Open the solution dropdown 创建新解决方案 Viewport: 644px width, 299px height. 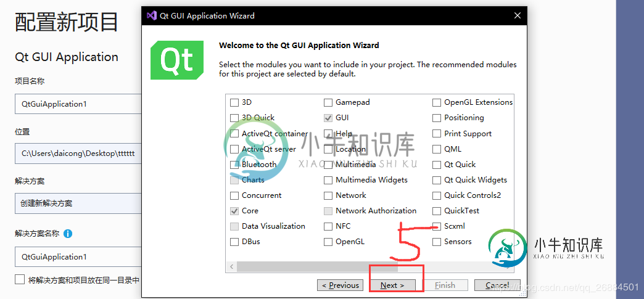click(78, 203)
